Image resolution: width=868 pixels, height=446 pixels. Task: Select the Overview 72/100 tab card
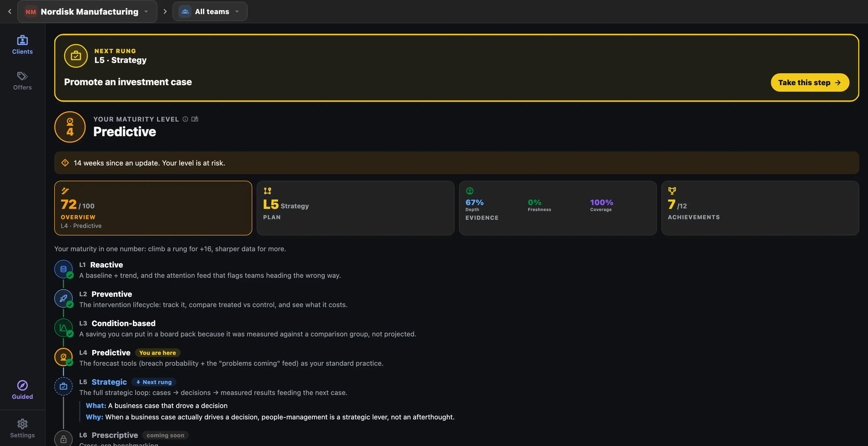click(153, 208)
